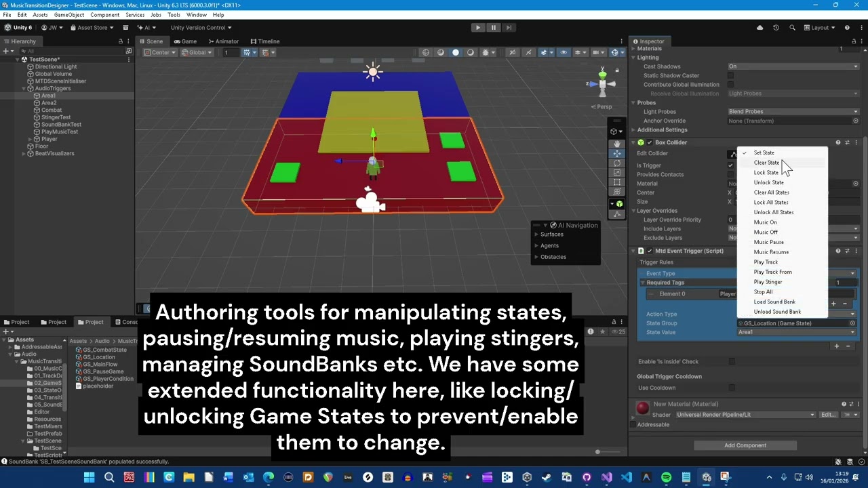Enable Contribute Global Illumination checkbox
Screen dimensions: 868x488
point(731,85)
